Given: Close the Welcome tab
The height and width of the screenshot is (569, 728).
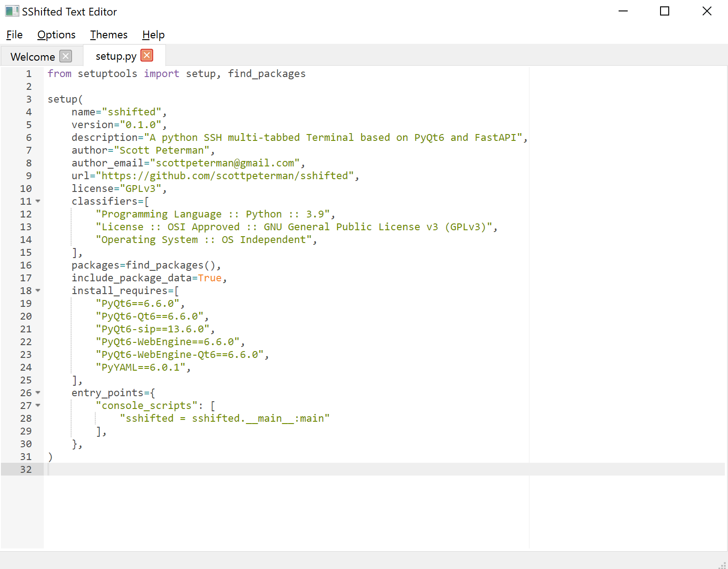Looking at the screenshot, I should [66, 56].
